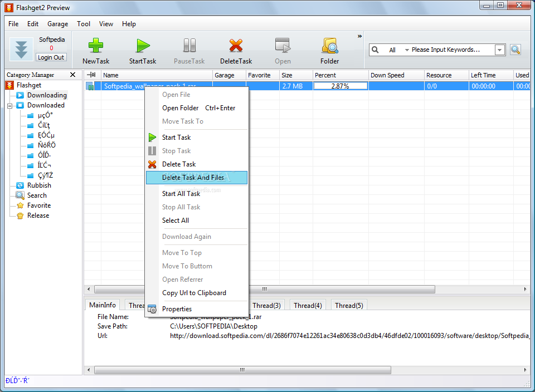The height and width of the screenshot is (392, 535).
Task: Open the Folder toolbar icon
Action: click(x=329, y=46)
